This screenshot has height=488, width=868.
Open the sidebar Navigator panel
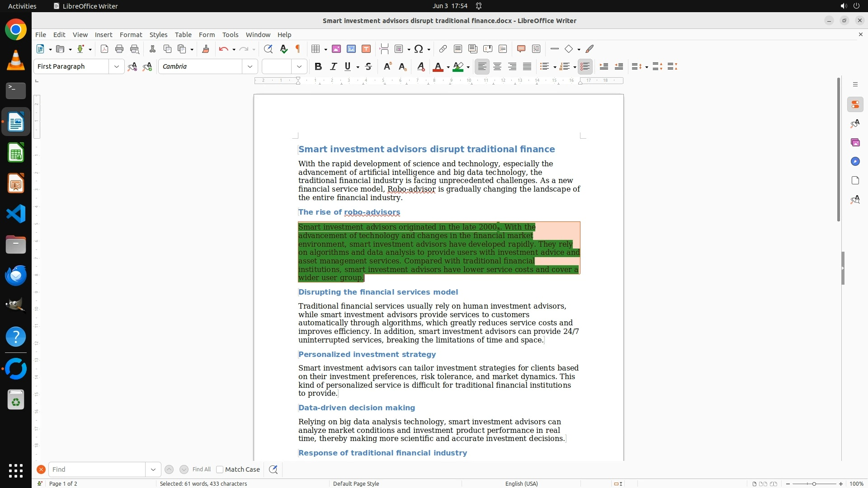(855, 161)
